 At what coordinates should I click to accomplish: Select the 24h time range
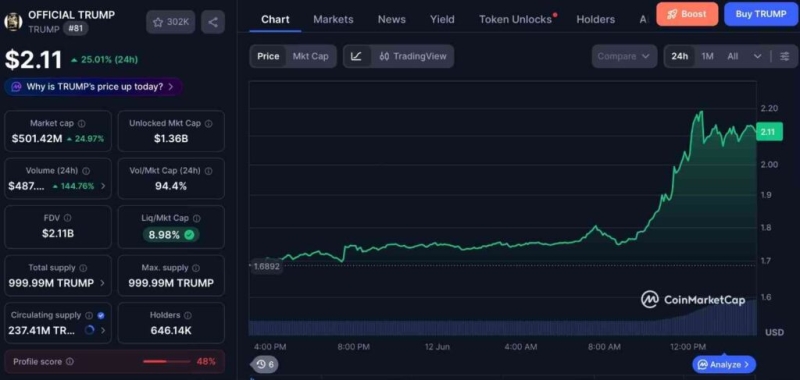point(680,56)
